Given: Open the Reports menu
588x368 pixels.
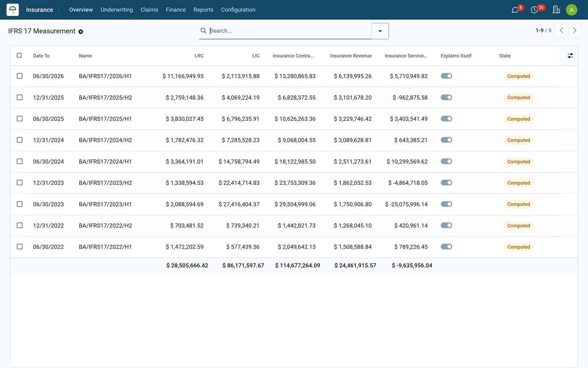Looking at the screenshot, I should (x=203, y=10).
